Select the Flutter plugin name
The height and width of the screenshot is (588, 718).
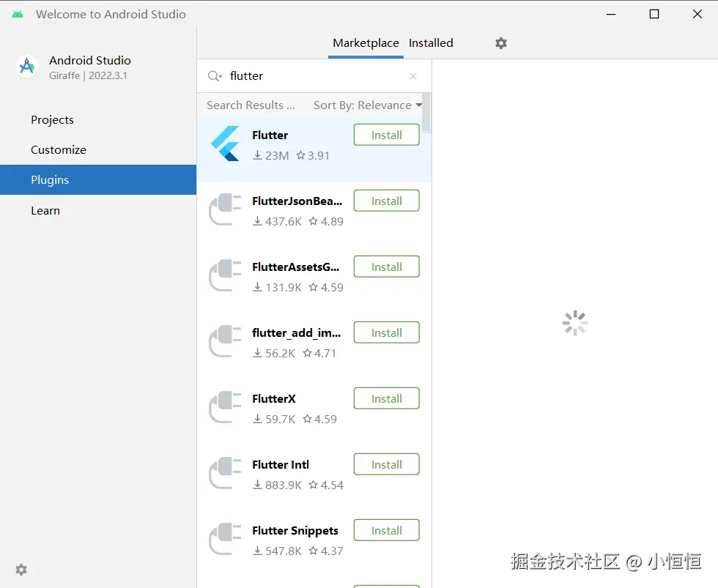point(270,135)
